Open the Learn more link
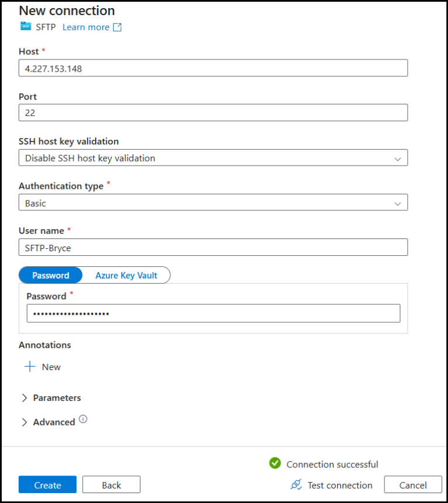 pos(86,26)
